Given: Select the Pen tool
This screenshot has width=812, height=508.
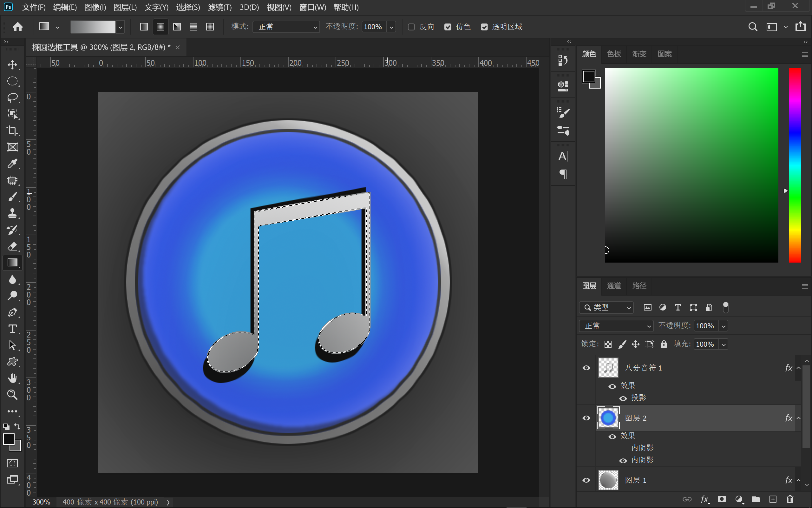Looking at the screenshot, I should pos(12,312).
